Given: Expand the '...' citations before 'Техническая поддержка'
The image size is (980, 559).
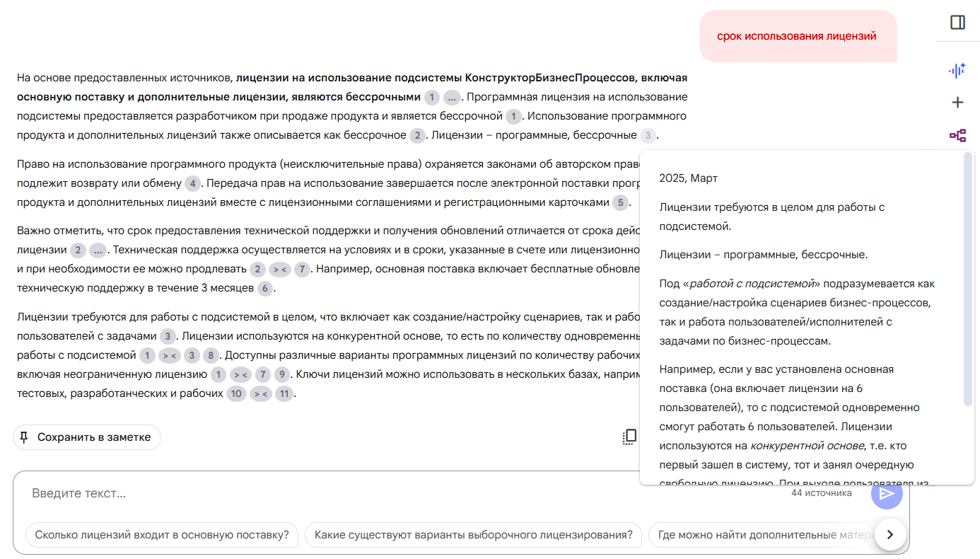Looking at the screenshot, I should 98,250.
